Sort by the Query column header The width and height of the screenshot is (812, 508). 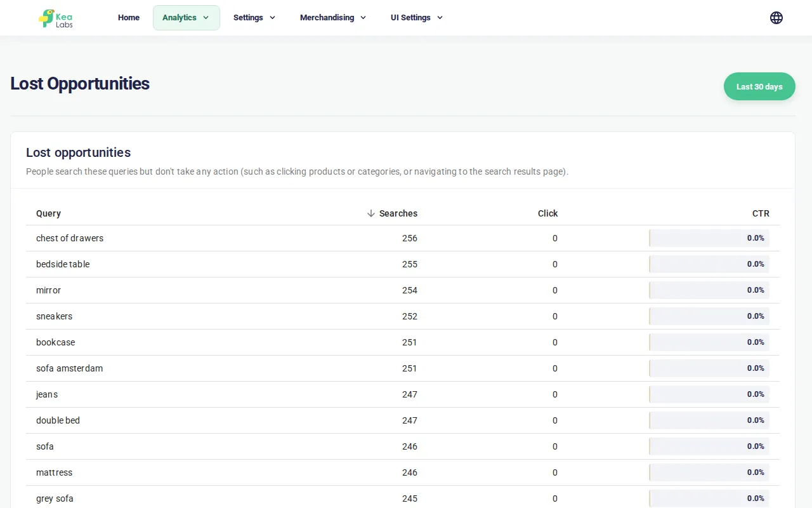[x=49, y=213]
